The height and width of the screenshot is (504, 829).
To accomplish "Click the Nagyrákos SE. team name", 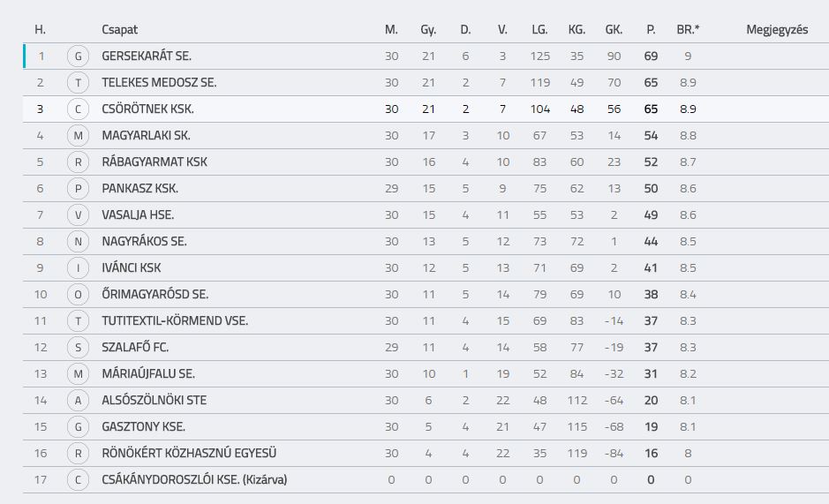I will [x=144, y=241].
